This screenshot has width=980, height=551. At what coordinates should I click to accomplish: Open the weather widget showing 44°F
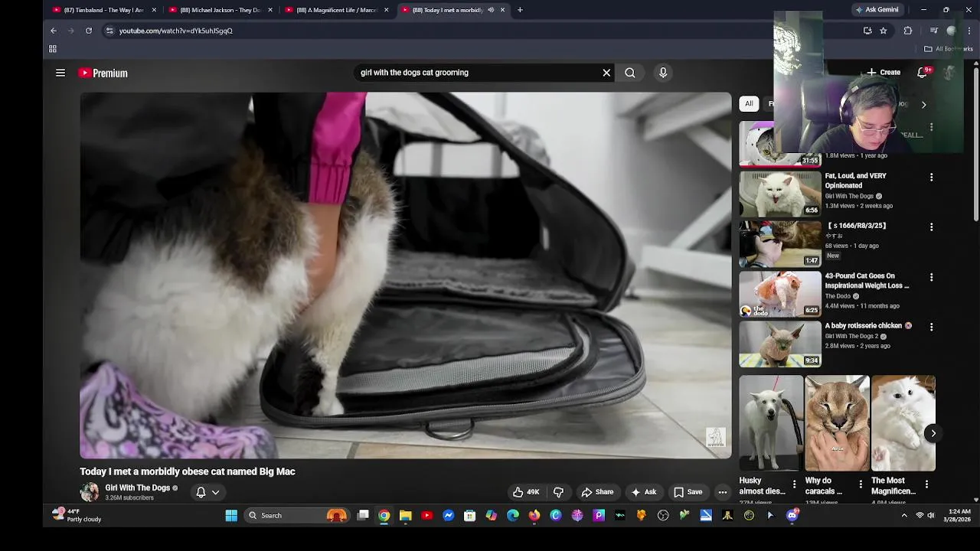point(77,515)
